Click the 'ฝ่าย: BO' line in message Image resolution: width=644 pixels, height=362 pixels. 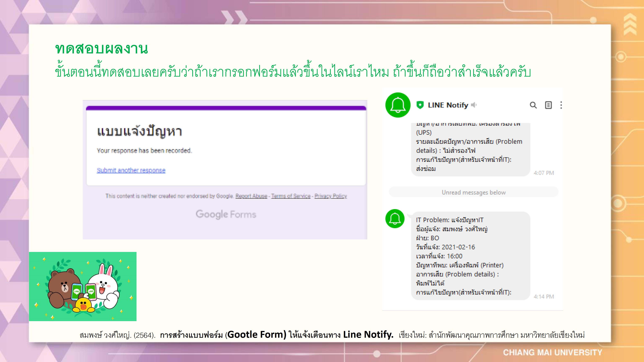pyautogui.click(x=427, y=238)
